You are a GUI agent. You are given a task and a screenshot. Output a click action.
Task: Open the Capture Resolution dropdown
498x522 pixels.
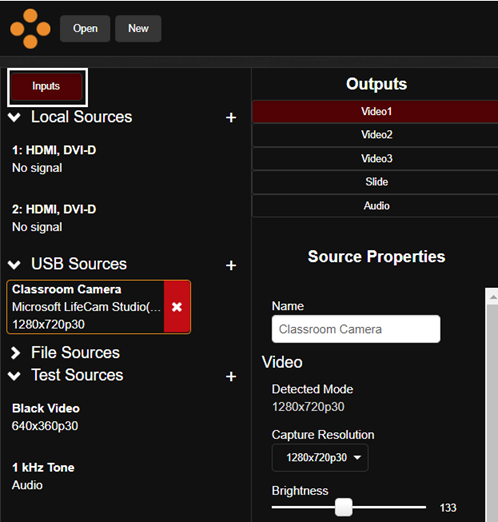point(320,458)
